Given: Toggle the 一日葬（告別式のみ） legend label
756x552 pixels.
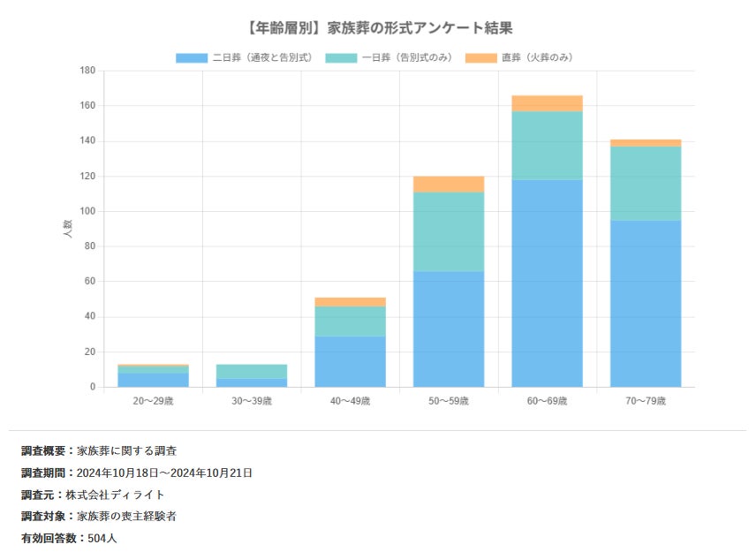Looking at the screenshot, I should point(407,58).
